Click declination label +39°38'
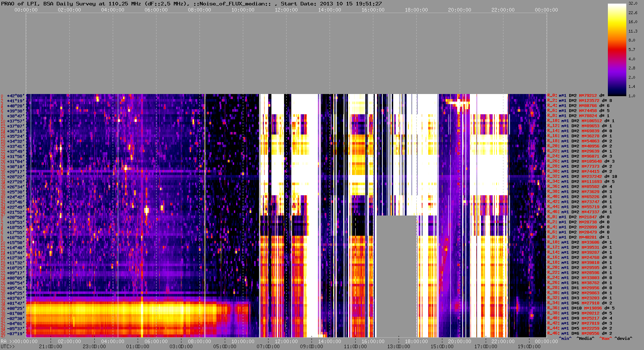644x350 pixels. point(16,111)
